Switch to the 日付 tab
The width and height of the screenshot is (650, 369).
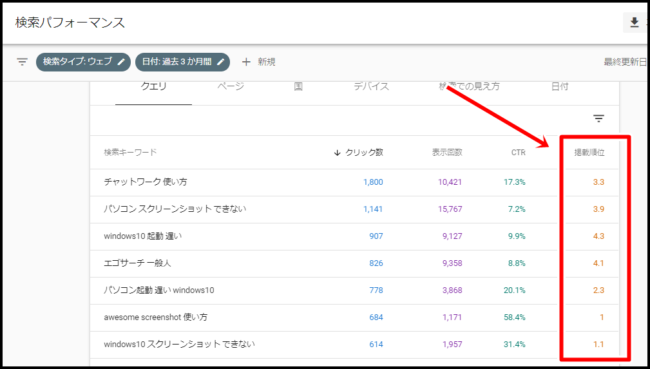pos(560,87)
